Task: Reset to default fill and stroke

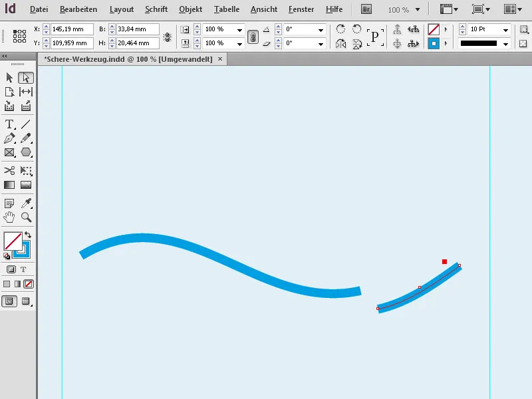Action: coord(7,256)
